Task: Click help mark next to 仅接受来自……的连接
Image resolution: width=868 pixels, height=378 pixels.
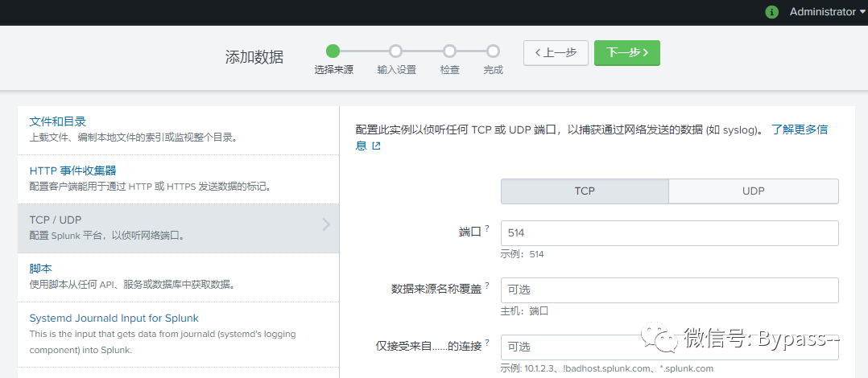Action: tap(487, 343)
